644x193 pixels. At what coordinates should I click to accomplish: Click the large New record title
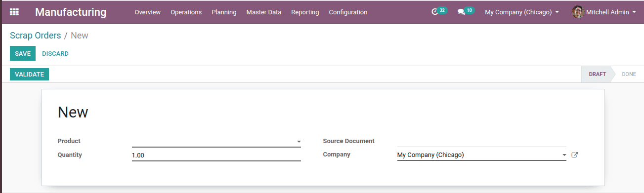pos(73,112)
